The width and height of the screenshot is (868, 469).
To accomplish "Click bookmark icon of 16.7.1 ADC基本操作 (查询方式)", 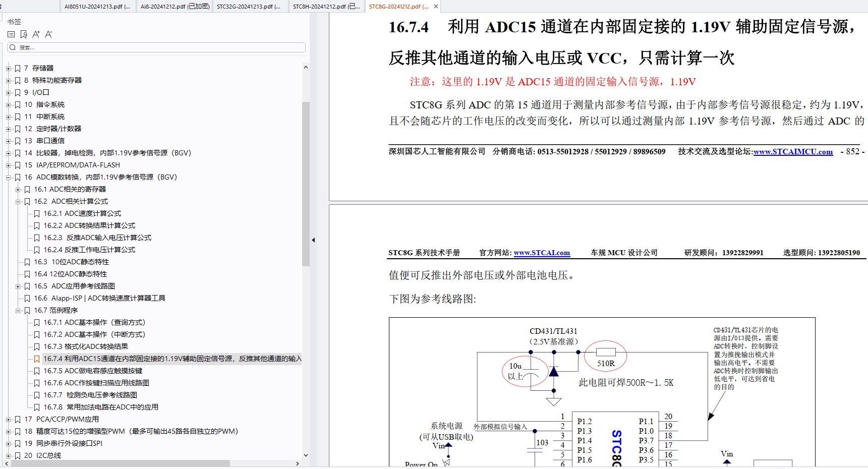I will 37,322.
